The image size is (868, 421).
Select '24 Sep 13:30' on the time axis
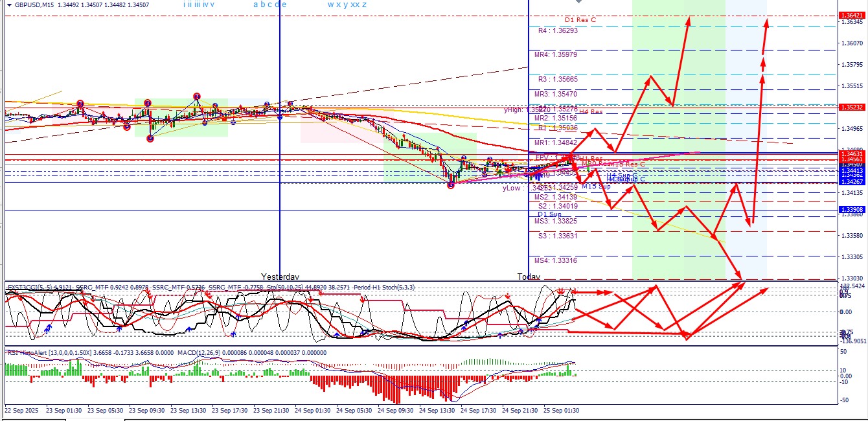(x=439, y=410)
